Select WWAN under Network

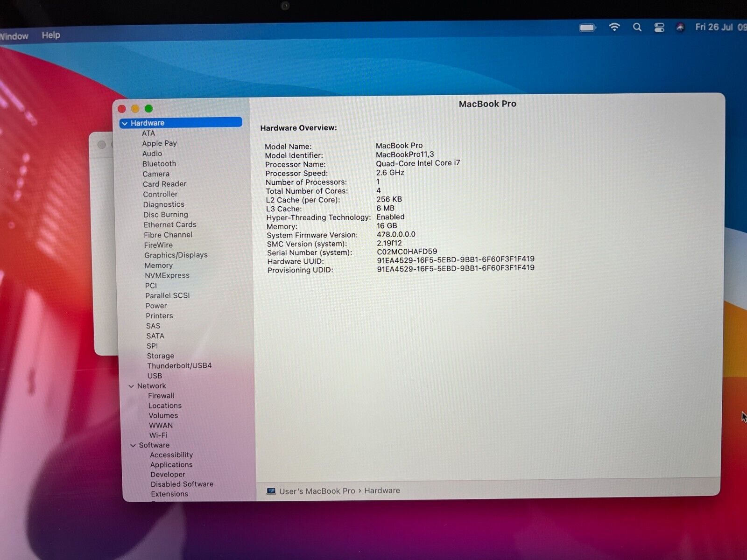tap(161, 426)
